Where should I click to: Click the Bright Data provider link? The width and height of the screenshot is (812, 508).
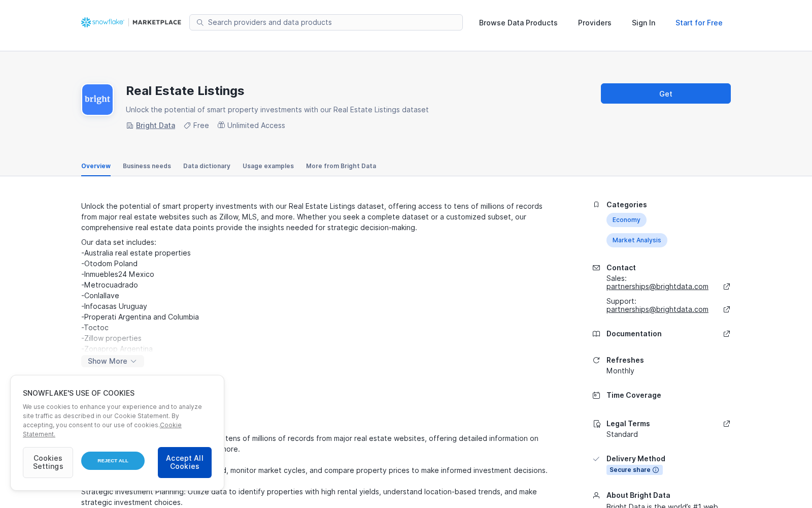point(155,125)
